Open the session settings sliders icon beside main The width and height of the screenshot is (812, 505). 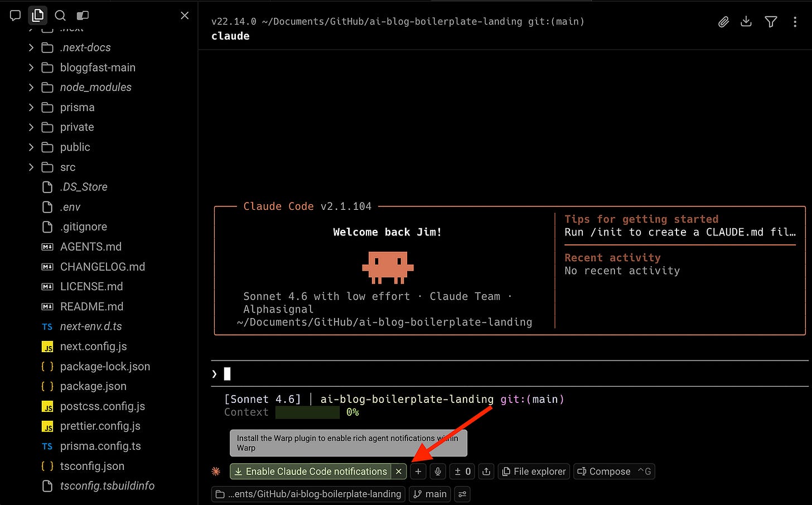tap(462, 494)
